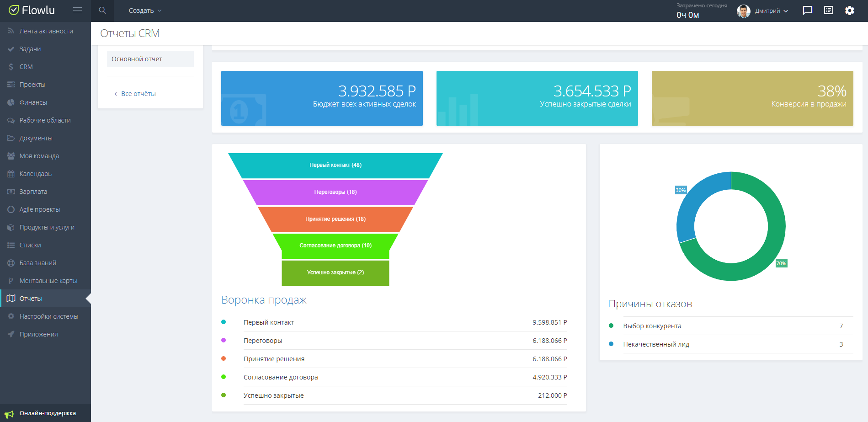868x422 pixels.
Task: Click Выбор конкурента green legend dot
Action: pyautogui.click(x=611, y=326)
